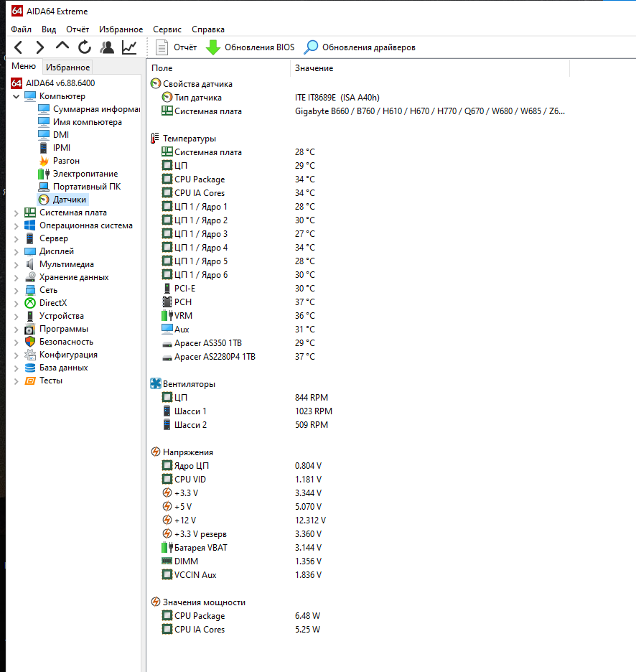Screen dimensions: 636x672
Task: Expand the Мультимедиа tree node
Action: click(17, 265)
